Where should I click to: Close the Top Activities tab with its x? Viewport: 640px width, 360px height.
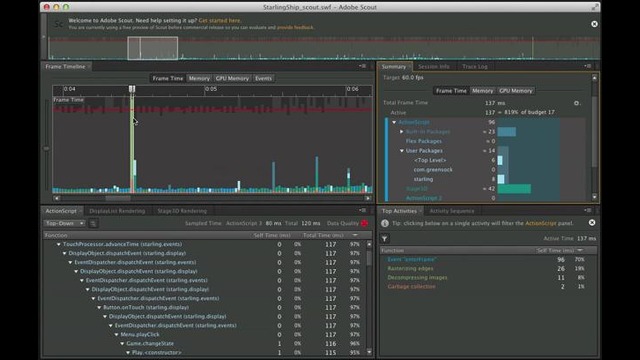[420, 211]
